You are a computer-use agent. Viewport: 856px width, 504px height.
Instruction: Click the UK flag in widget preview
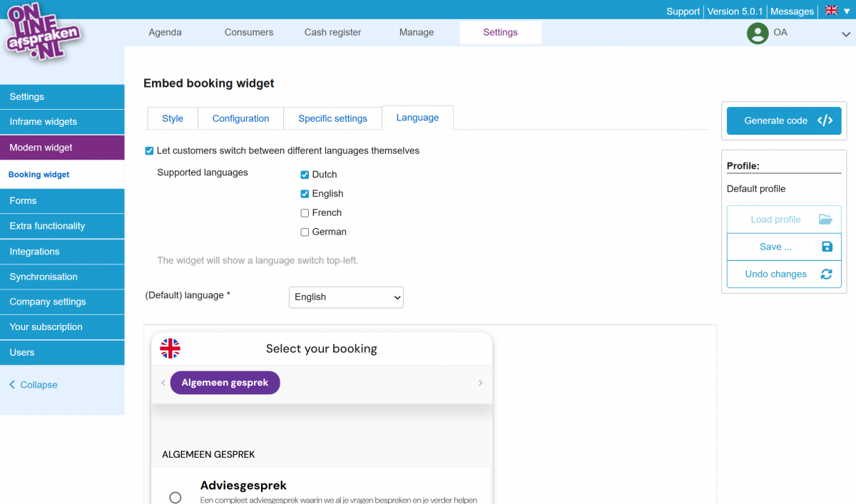(170, 349)
